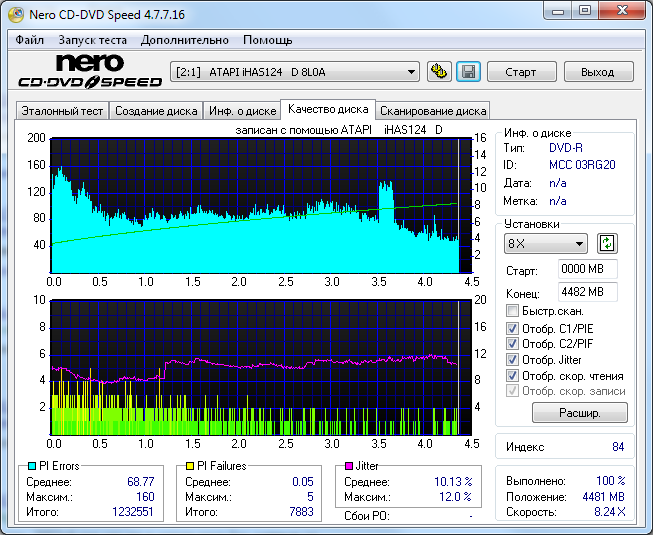Click the Nero app icon in title bar
This screenshot has width=653, height=535.
coord(16,15)
